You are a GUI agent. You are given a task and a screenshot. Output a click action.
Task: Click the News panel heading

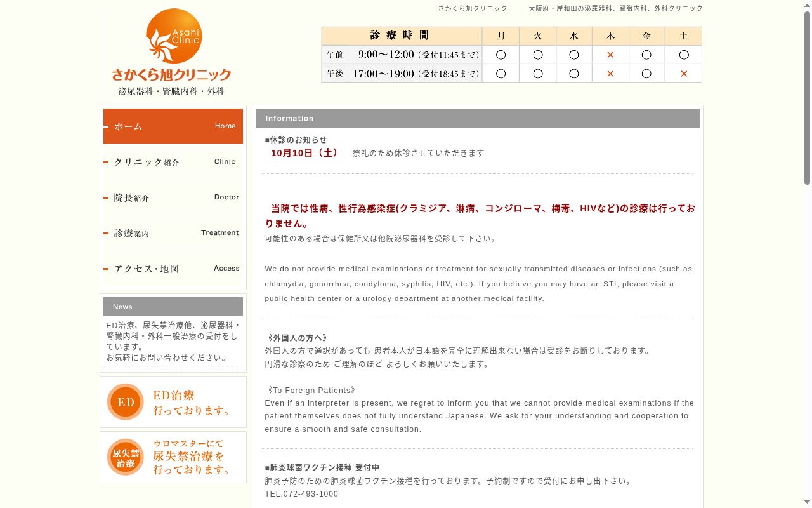pyautogui.click(x=173, y=306)
